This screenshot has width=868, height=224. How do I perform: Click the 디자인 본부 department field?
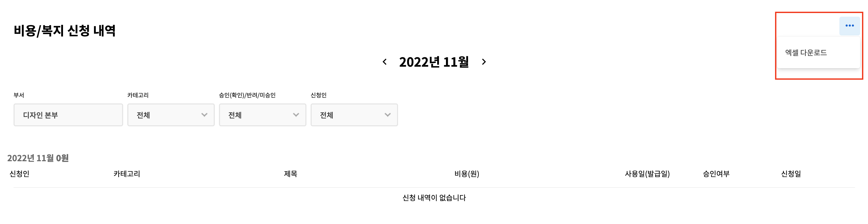pos(68,115)
